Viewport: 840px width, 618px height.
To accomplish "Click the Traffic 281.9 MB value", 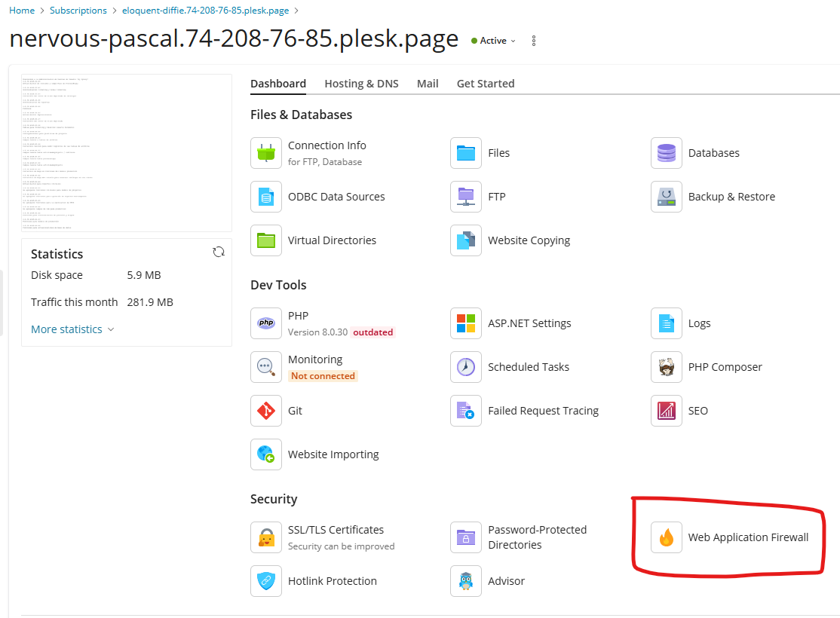I will click(x=150, y=302).
